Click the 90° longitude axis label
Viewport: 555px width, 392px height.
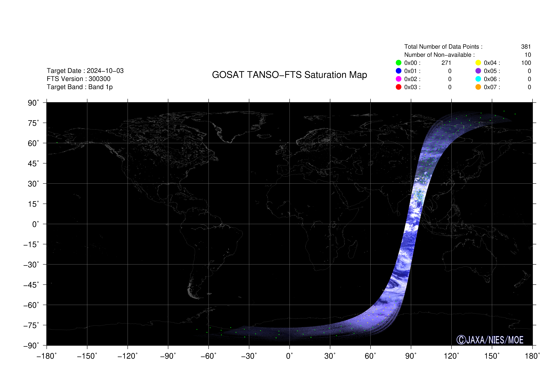(411, 356)
